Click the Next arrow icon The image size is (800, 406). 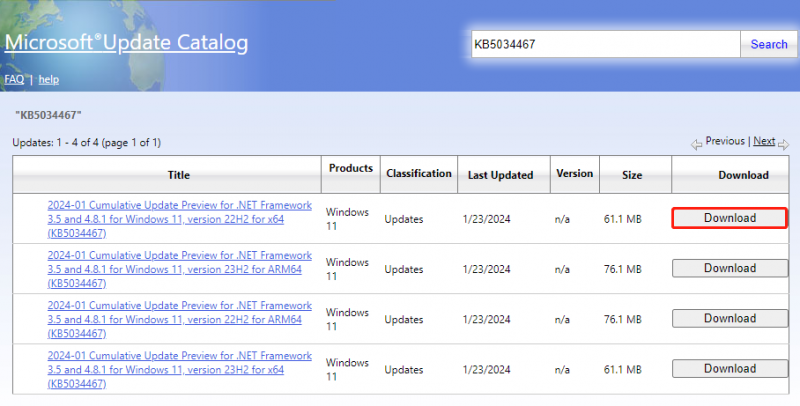[783, 145]
